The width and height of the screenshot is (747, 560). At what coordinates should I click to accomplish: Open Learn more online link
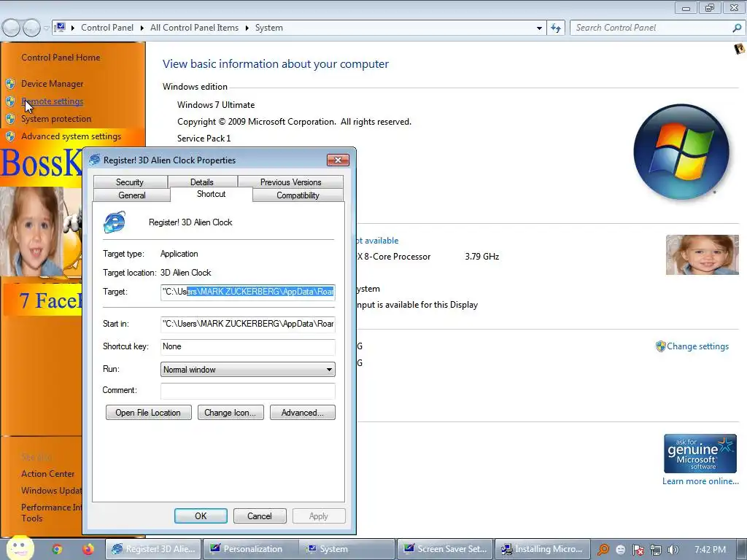click(700, 481)
